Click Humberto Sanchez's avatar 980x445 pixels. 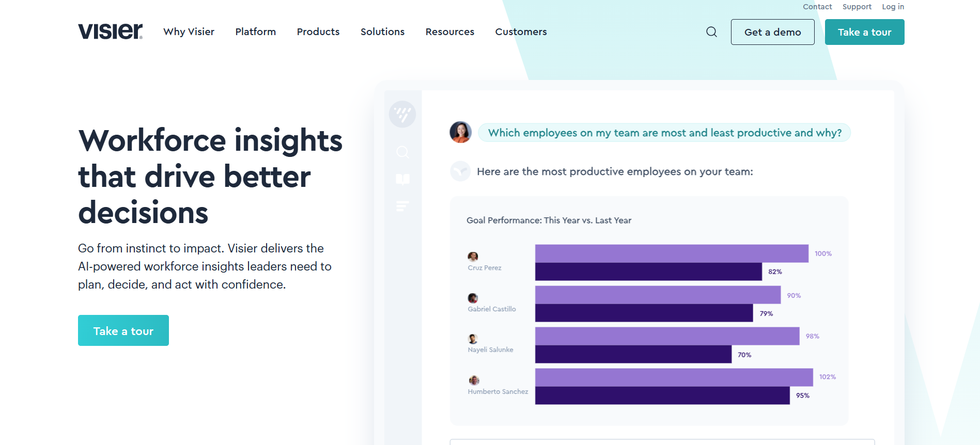coord(474,380)
